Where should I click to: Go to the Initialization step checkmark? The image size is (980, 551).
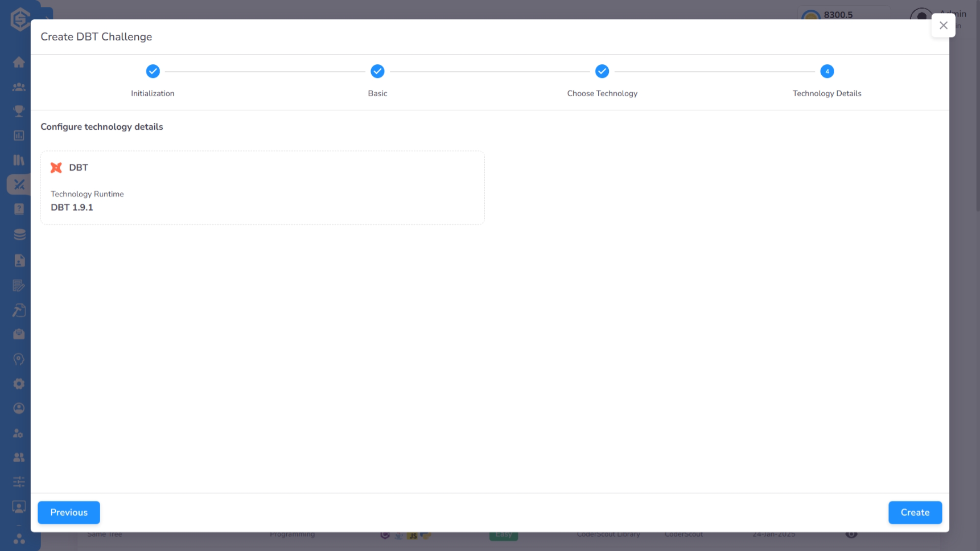click(x=153, y=71)
